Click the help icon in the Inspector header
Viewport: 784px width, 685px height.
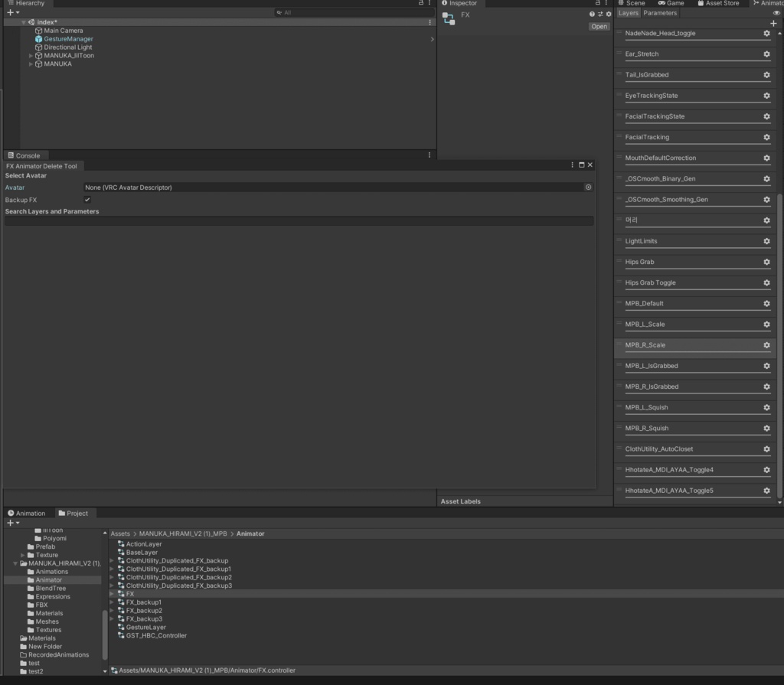[x=591, y=14]
